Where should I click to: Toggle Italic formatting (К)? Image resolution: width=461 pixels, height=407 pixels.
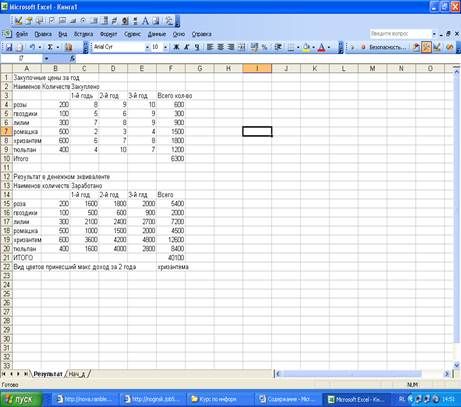point(187,47)
